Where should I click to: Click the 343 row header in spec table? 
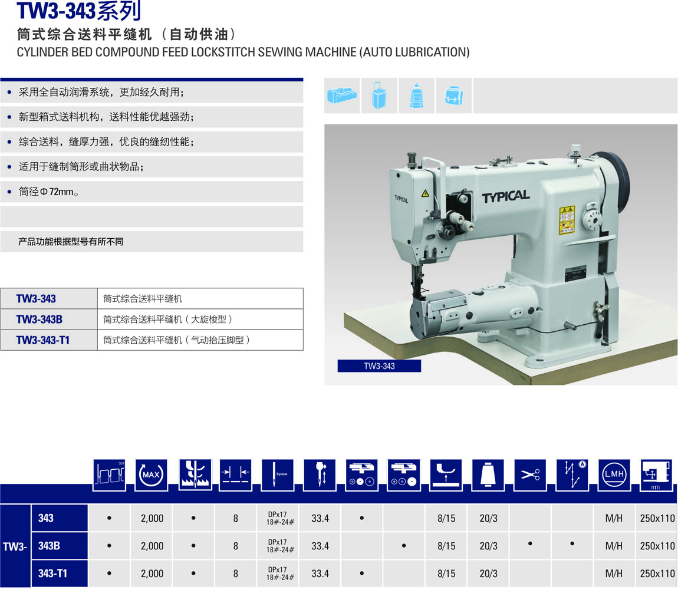click(x=60, y=518)
